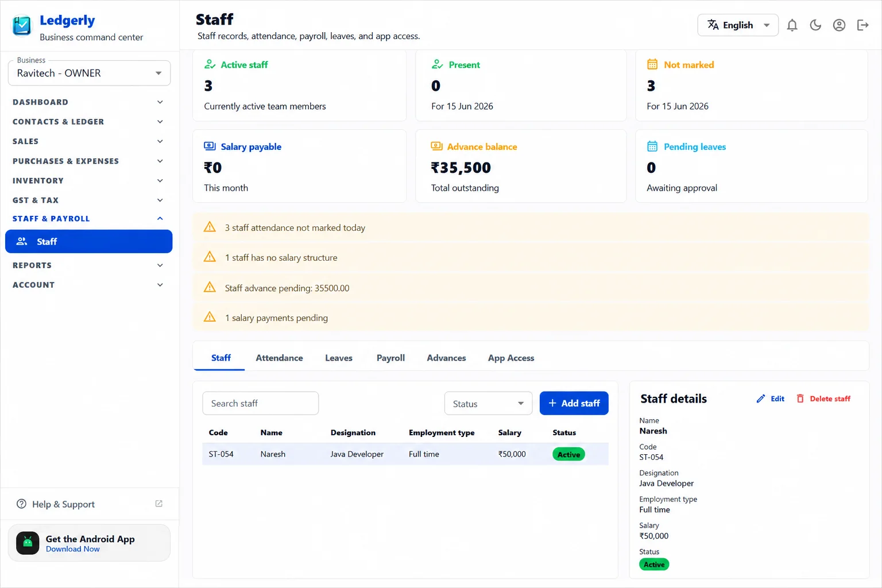Click the Help & Support question icon
882x588 pixels.
(21, 504)
